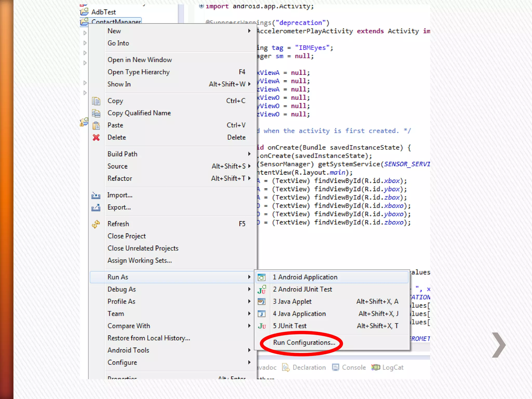Click the Android Application run icon
The height and width of the screenshot is (399, 532).
[x=262, y=277]
